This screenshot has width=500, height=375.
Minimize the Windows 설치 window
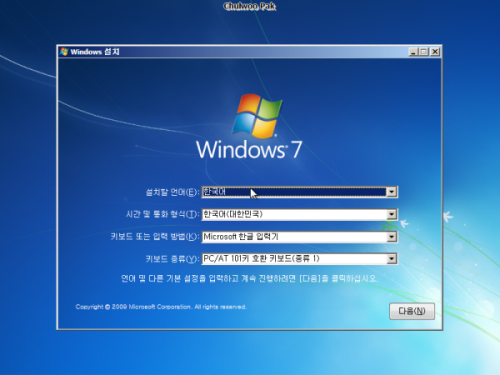(x=413, y=52)
